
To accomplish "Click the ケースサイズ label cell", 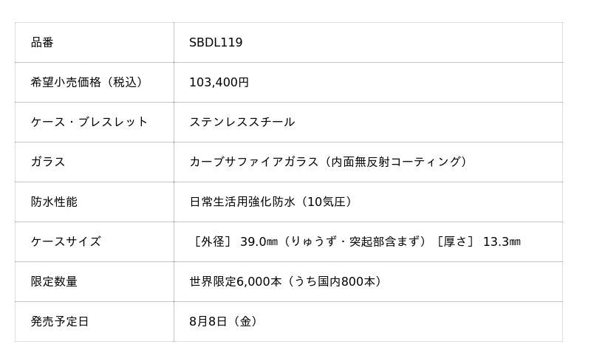I will point(66,242).
